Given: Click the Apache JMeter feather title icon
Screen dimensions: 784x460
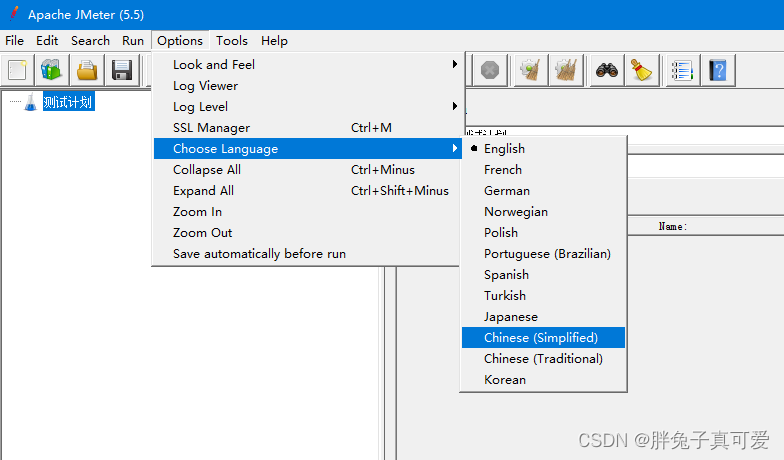Looking at the screenshot, I should pos(14,14).
